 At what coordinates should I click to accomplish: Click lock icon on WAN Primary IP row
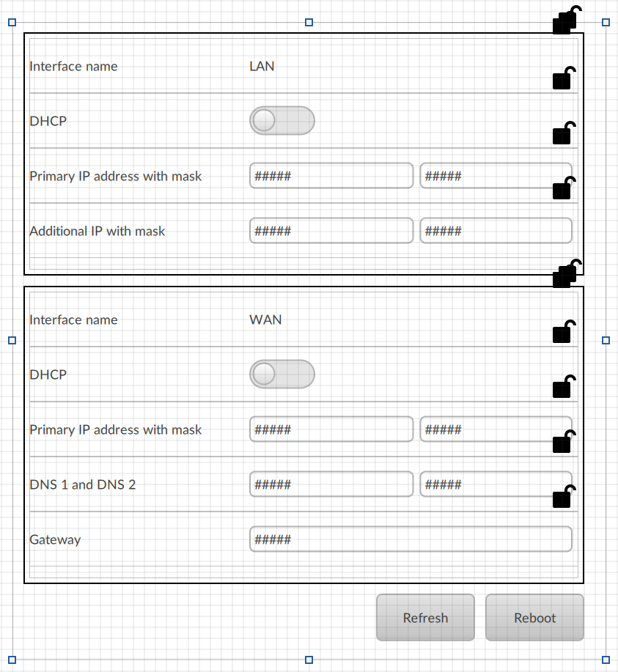[563, 442]
